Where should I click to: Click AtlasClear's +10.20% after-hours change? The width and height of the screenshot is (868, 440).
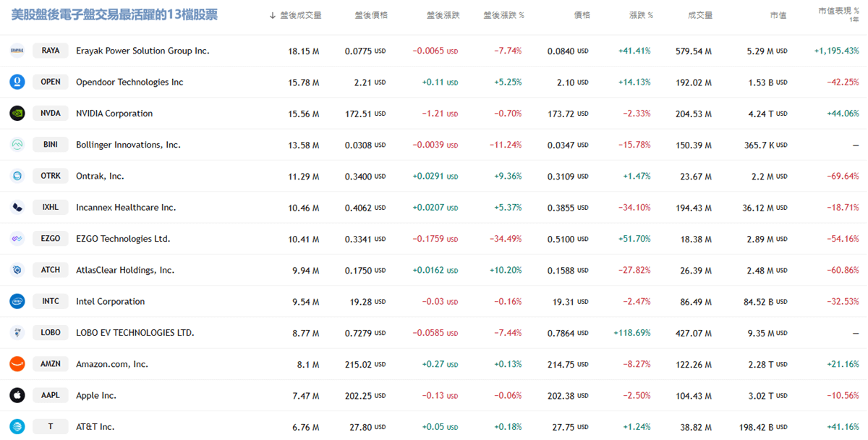click(506, 270)
